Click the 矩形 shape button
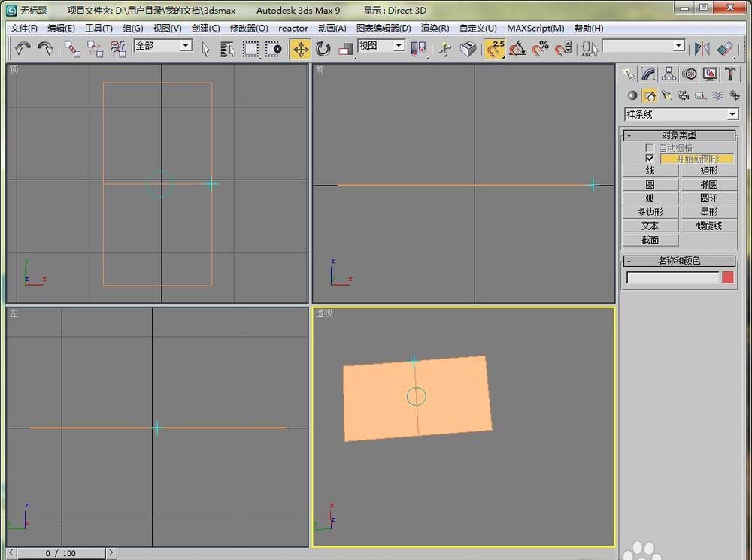This screenshot has width=752, height=560. pyautogui.click(x=709, y=171)
